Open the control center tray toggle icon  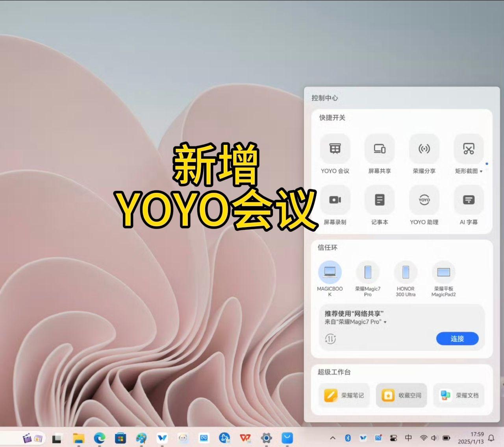[393, 438]
